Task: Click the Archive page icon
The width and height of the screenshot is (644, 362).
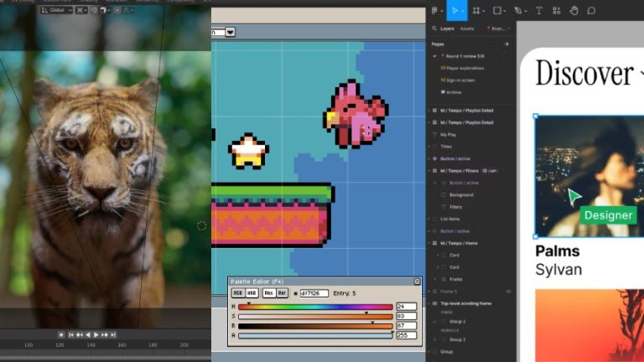Action: point(443,92)
